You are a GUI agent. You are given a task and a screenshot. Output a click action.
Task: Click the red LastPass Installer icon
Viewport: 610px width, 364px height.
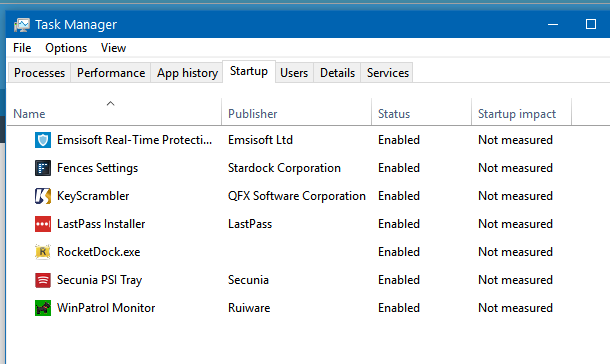point(43,224)
